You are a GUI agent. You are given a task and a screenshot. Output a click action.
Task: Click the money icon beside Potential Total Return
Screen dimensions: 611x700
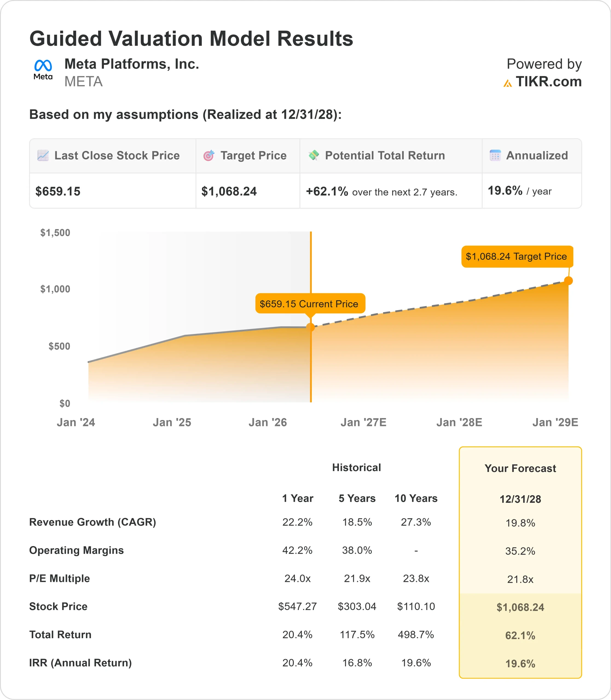[313, 155]
